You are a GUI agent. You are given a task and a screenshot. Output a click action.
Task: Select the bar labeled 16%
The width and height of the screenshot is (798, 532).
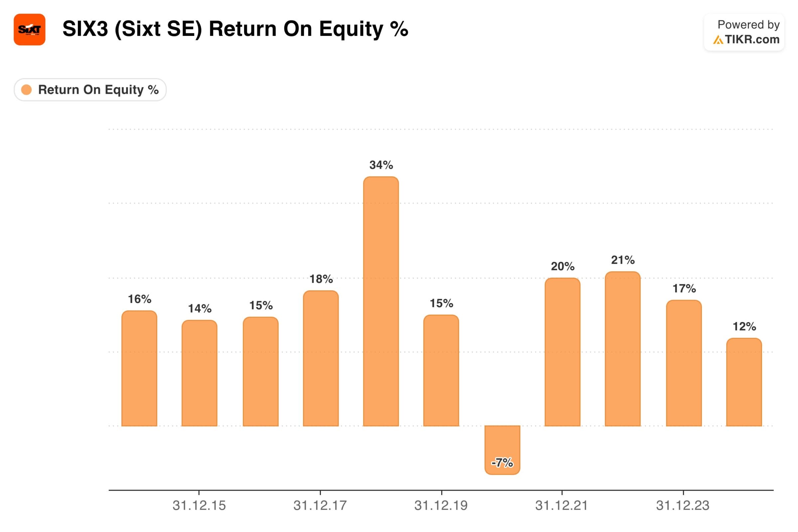(x=139, y=368)
